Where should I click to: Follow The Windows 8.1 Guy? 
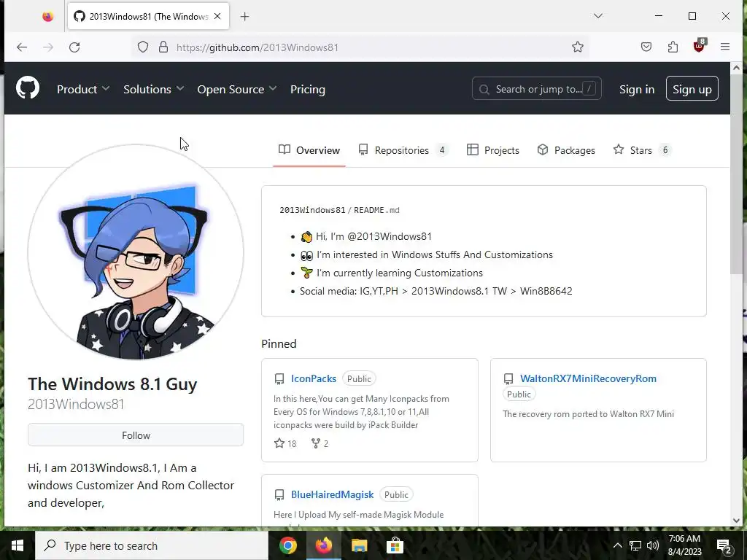coord(136,435)
